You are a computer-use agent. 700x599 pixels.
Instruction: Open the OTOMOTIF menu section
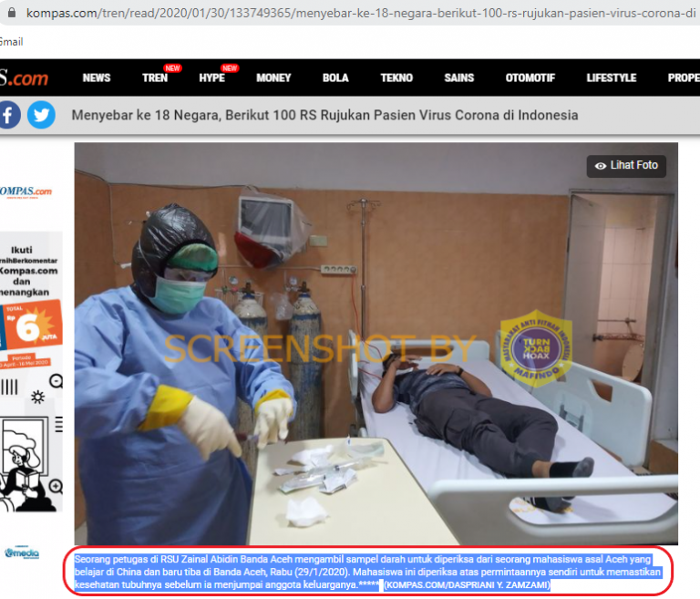click(x=530, y=77)
